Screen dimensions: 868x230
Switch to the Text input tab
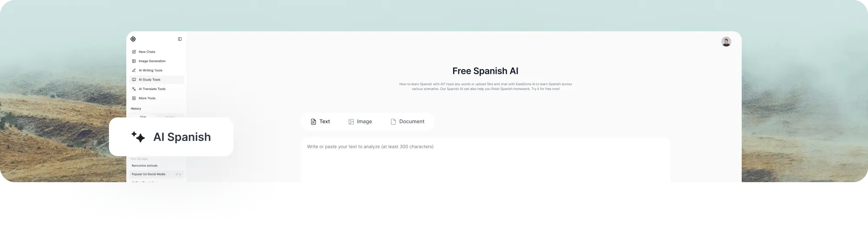pos(320,122)
